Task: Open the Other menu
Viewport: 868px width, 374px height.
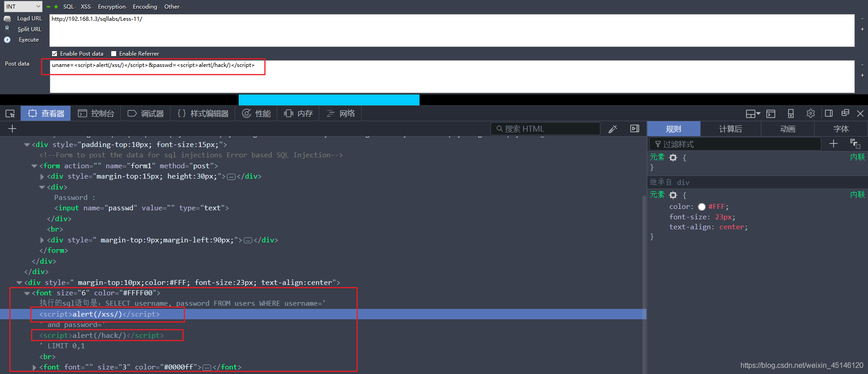Action: (172, 7)
